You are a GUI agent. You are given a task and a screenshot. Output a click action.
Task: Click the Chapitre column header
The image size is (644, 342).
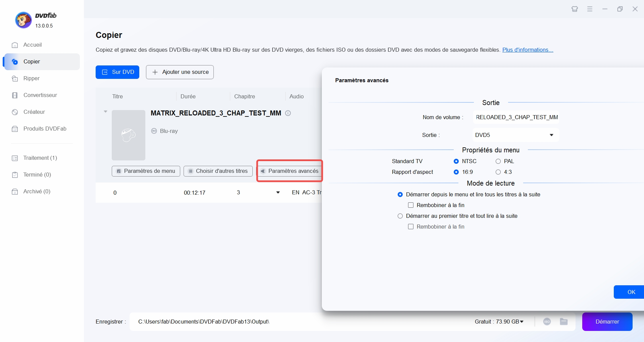click(245, 97)
